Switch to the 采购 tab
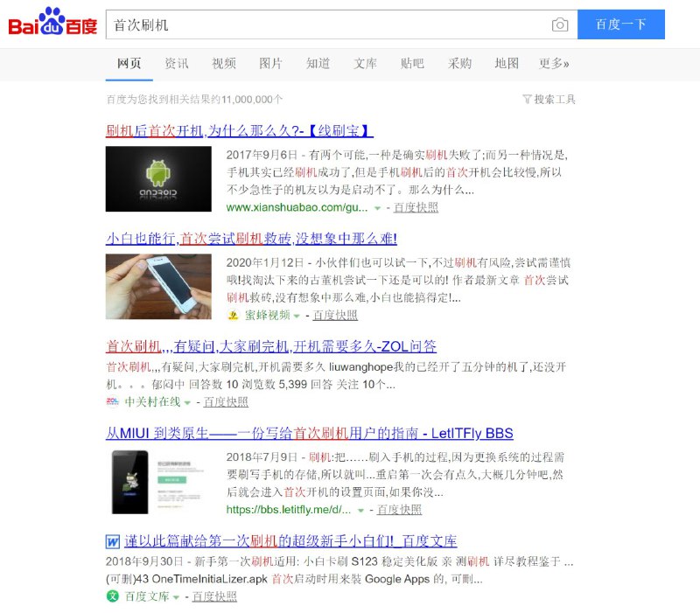This screenshot has height=613, width=700. point(459,63)
